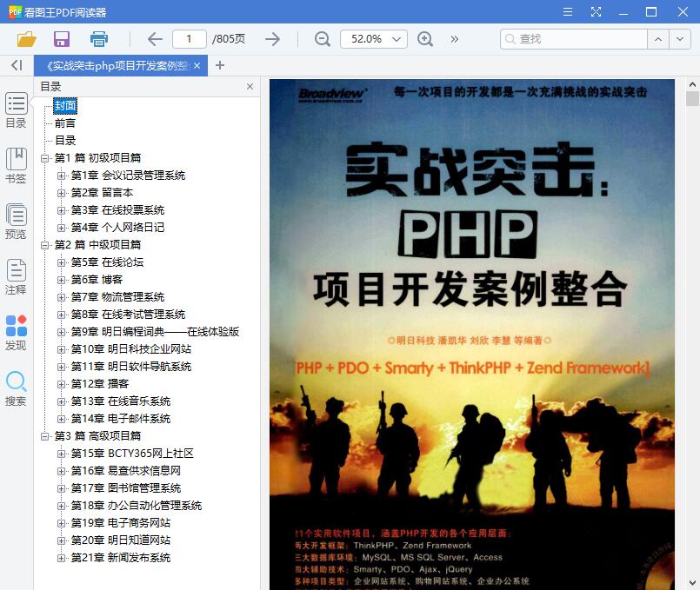Viewport: 700px width, 590px height.
Task: Collapse 第2篇 中级项目篇 node
Action: tap(44, 245)
